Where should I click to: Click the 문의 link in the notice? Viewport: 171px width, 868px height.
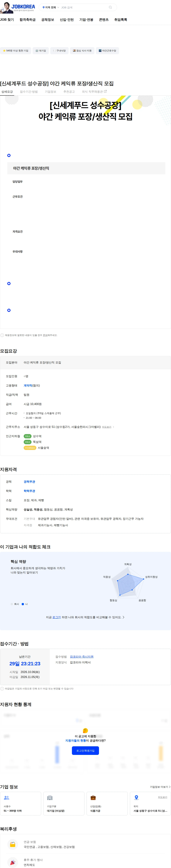45,335
